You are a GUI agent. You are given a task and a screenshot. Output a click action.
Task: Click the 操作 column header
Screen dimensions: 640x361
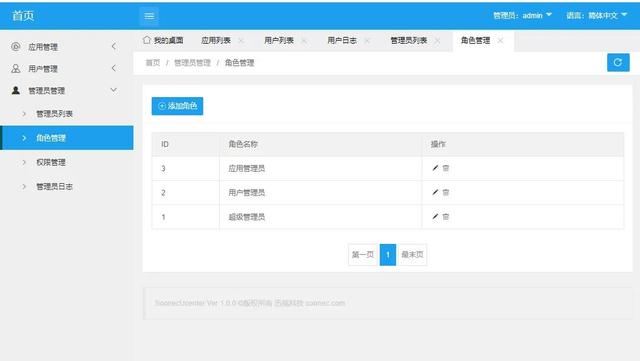point(523,144)
